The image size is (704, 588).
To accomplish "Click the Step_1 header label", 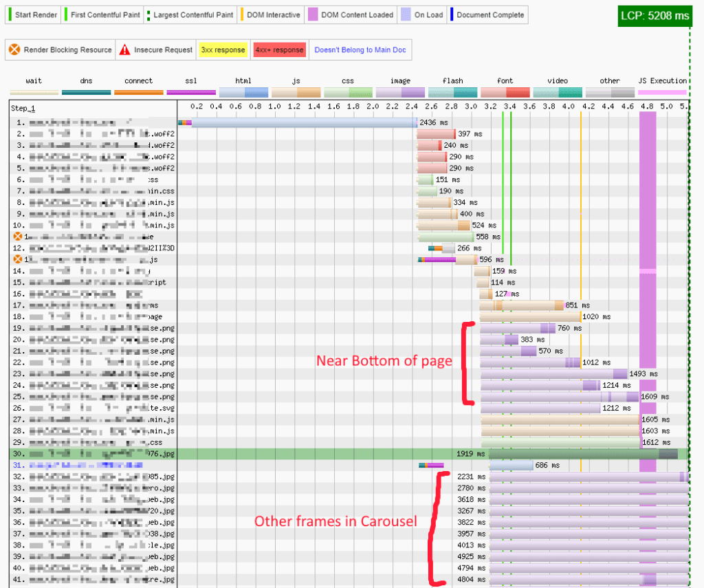I will tap(23, 109).
